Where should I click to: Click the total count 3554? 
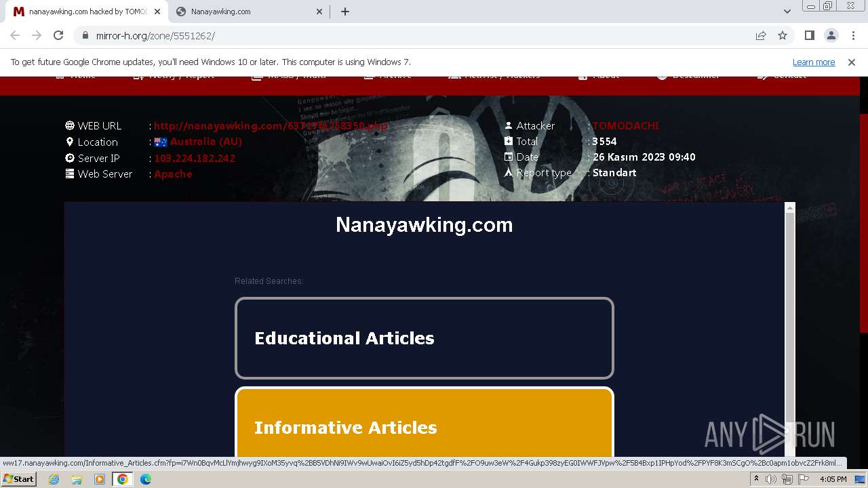coord(604,141)
